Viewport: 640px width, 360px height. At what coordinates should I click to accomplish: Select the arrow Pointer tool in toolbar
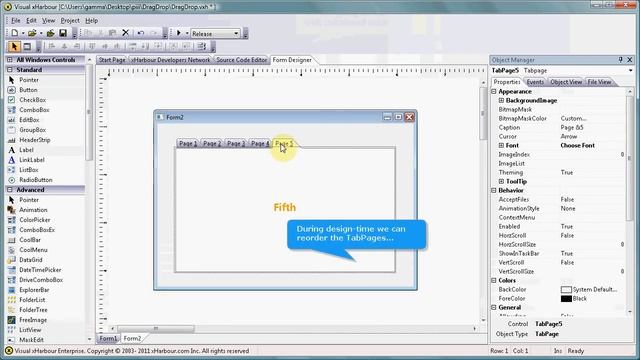click(14, 47)
